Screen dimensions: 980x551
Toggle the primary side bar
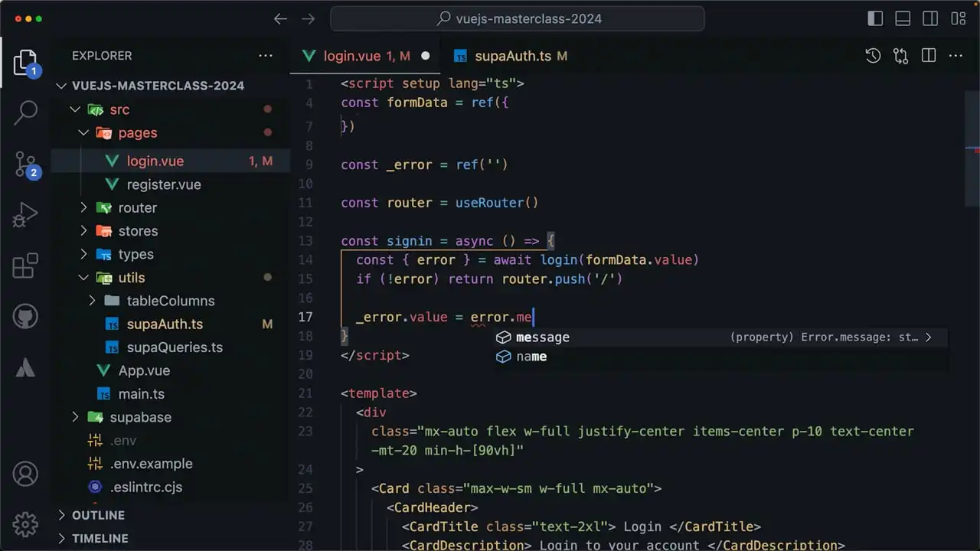[x=875, y=19]
